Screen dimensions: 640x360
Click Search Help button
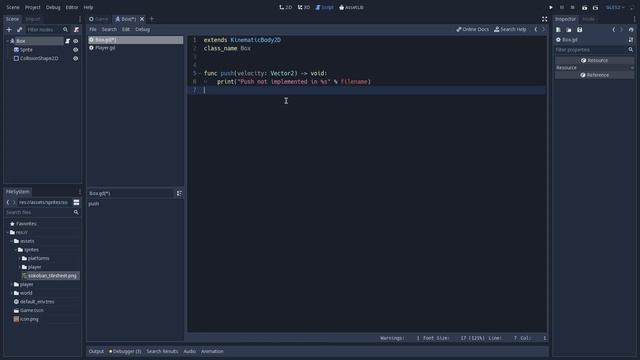[x=510, y=29]
